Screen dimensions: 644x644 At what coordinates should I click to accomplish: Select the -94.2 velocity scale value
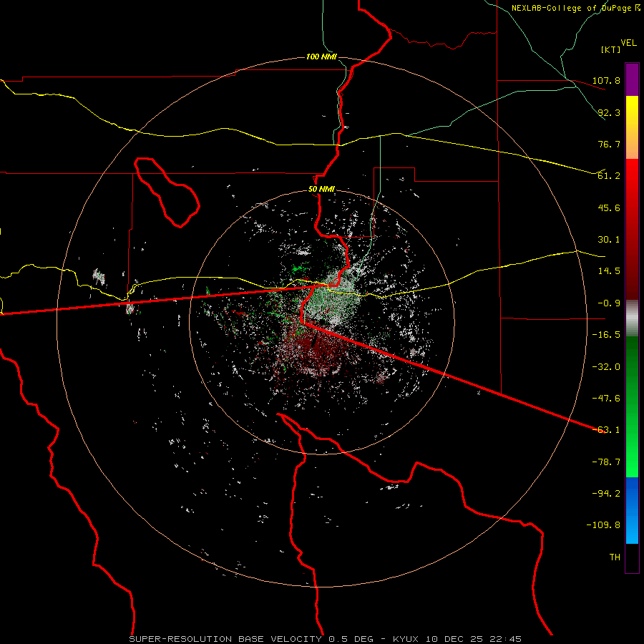coord(606,494)
